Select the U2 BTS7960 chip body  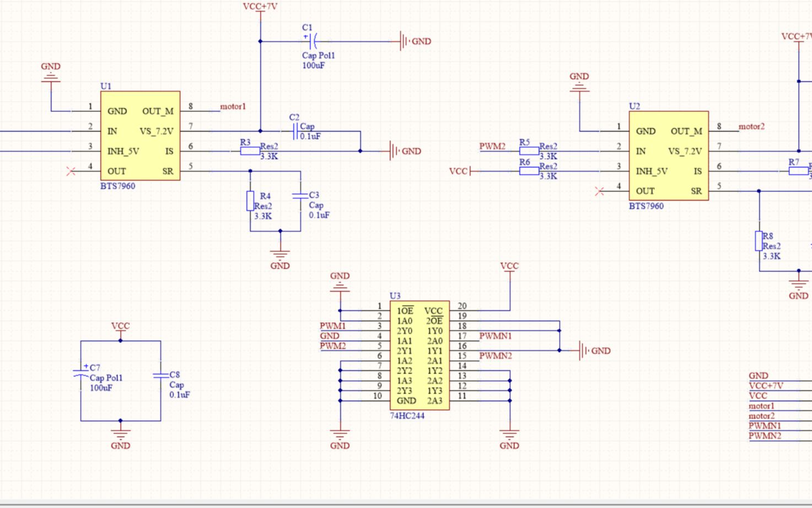click(669, 156)
